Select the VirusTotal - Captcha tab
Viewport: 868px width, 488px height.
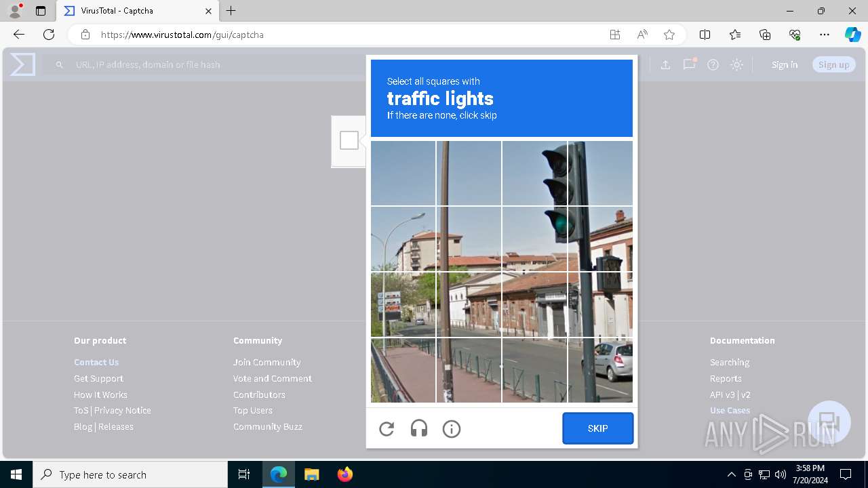point(138,11)
